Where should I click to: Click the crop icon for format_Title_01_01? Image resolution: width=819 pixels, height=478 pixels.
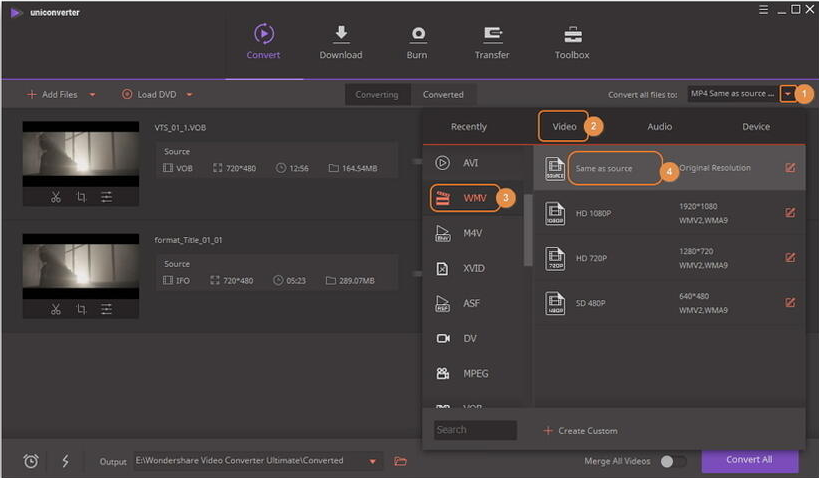81,309
